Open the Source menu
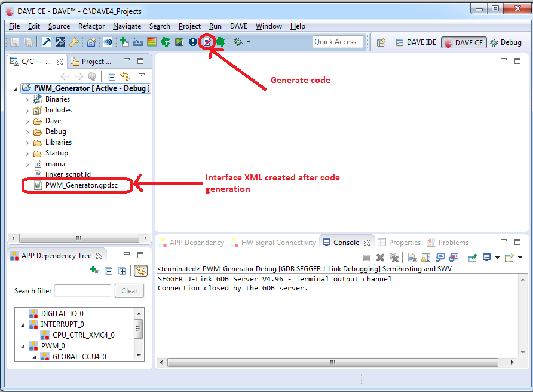The image size is (533, 392). [59, 26]
